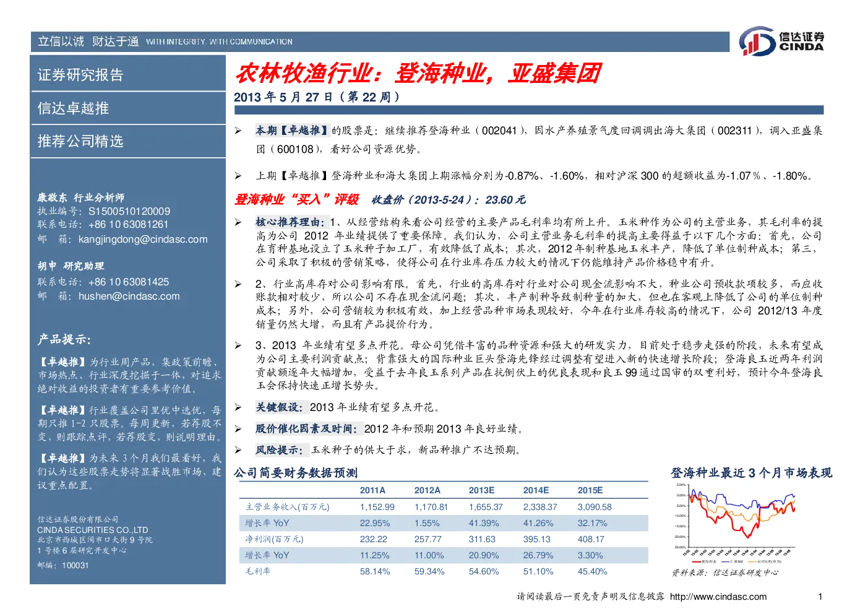This screenshot has height=614, width=868.
Task: Click the postal code 邮编：100031
Action: (63, 565)
